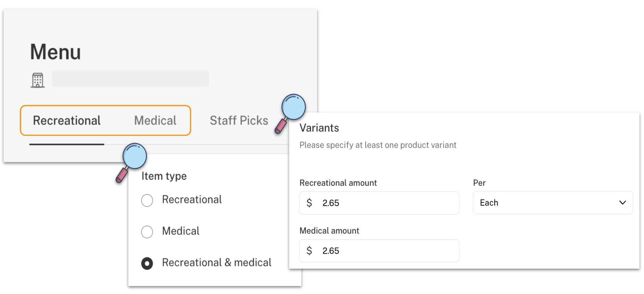
Task: Switch to the Medical menu tab
Action: tap(155, 121)
